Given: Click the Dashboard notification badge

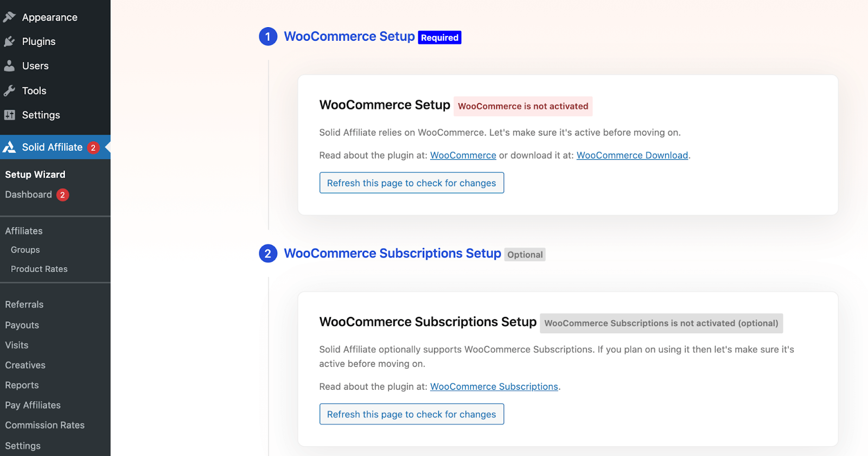Looking at the screenshot, I should pos(62,195).
